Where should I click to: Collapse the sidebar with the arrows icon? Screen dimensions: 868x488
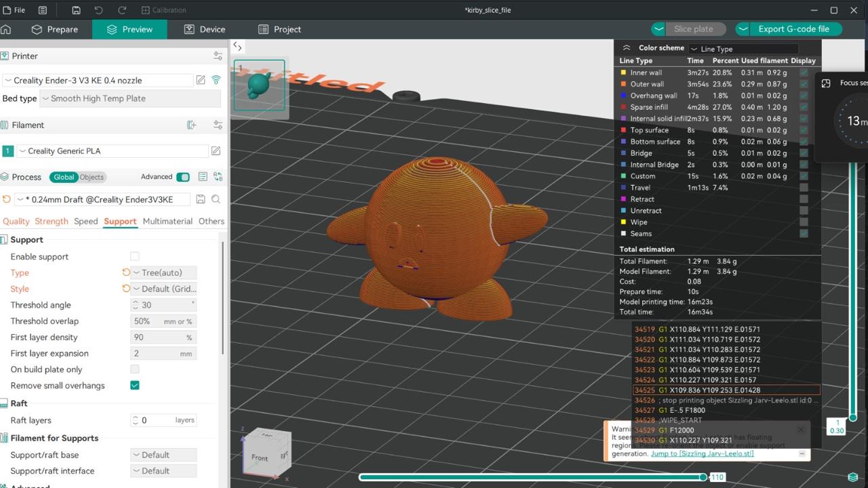click(x=237, y=46)
